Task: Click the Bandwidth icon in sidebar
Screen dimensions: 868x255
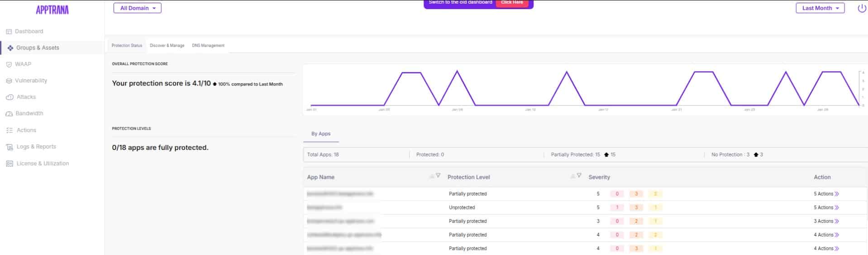Action: (9, 114)
